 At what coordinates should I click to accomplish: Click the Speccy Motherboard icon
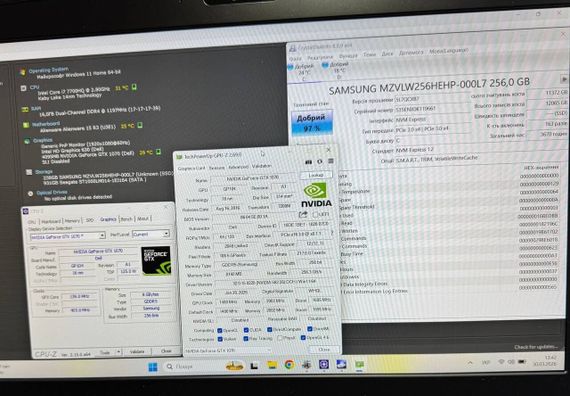(x=26, y=125)
